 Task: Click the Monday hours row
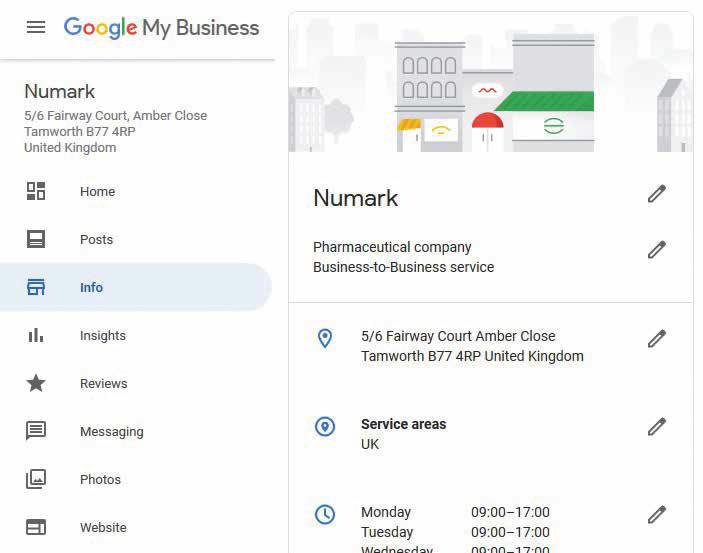pos(456,512)
